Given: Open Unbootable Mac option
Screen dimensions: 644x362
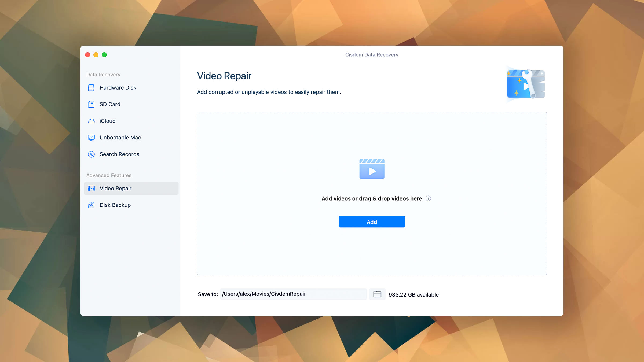Looking at the screenshot, I should pos(131,138).
